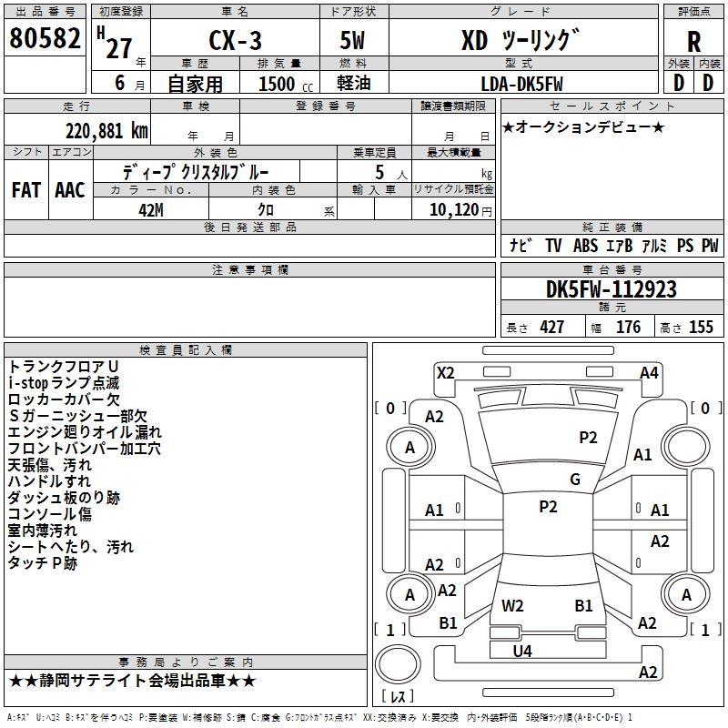The width and height of the screenshot is (728, 728).
Task: Select the note タッチP跡
Action: (x=43, y=563)
